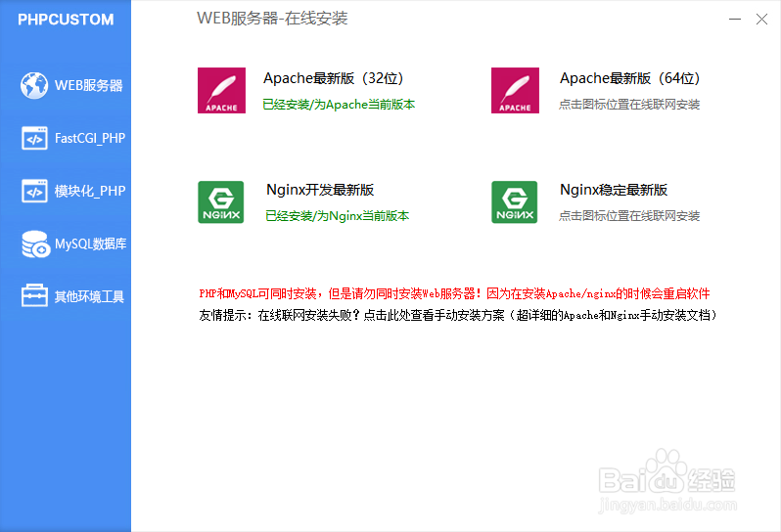Click the Apache 32位 feather icon
Screen dimensions: 781x532
pos(221,91)
